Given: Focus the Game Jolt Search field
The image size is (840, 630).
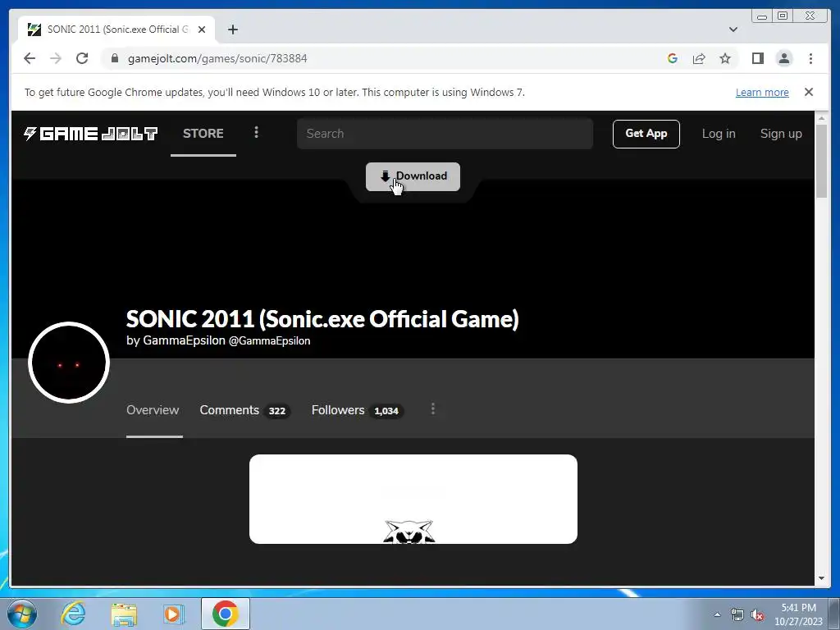Looking at the screenshot, I should pyautogui.click(x=445, y=134).
